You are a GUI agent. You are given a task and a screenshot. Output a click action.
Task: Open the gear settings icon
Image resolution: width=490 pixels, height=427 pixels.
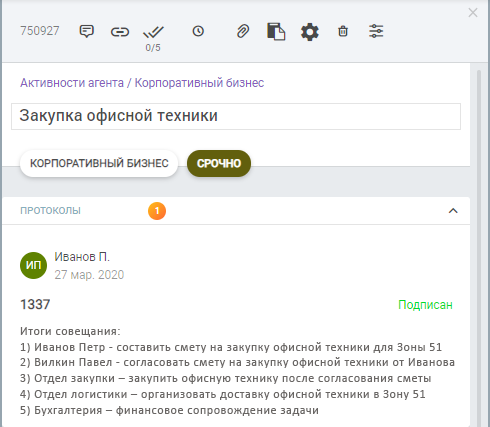click(310, 32)
